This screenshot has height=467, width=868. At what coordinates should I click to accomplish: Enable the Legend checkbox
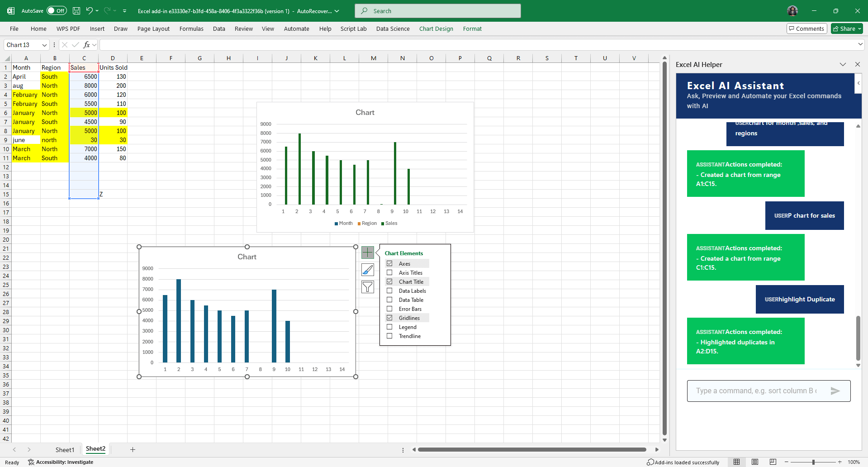point(389,327)
